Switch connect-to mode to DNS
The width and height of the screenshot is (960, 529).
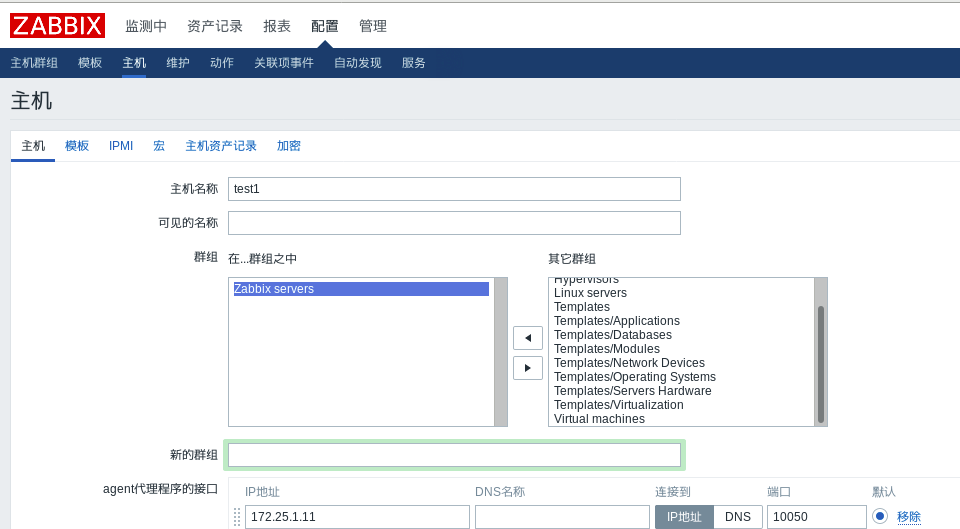[x=738, y=517]
